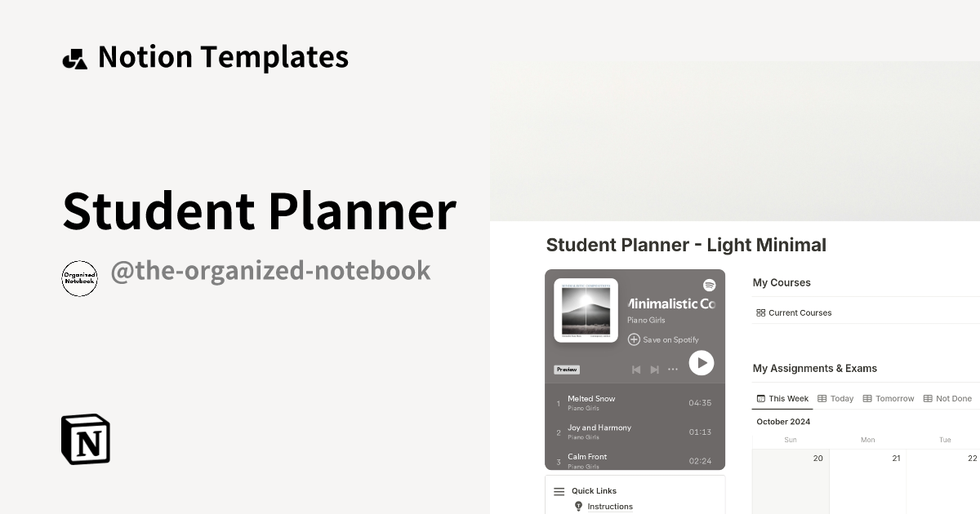
Task: Click the Notion Templates logo icon
Action: tap(74, 56)
